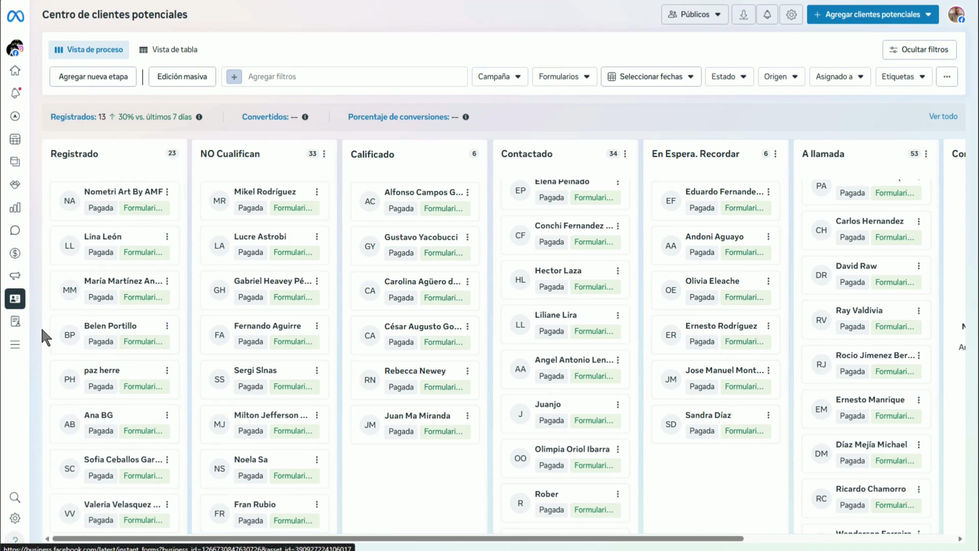Open the Seleccionar fechas date picker

651,77
